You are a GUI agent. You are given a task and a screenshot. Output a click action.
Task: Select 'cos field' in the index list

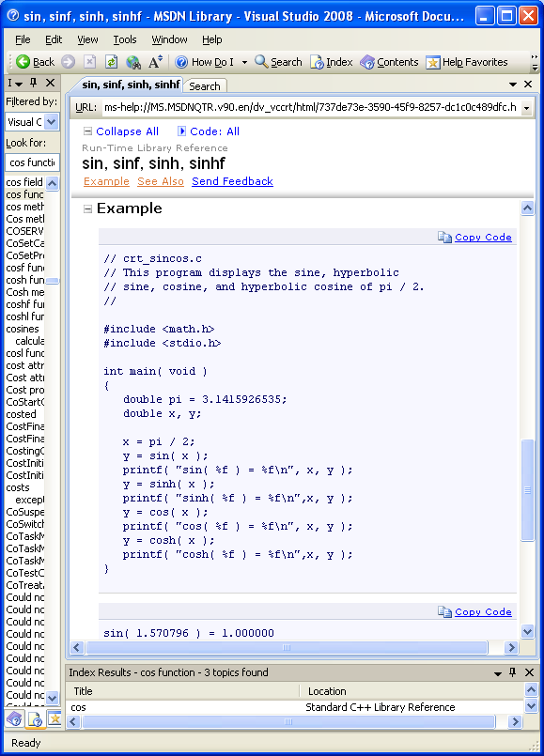pos(24,182)
